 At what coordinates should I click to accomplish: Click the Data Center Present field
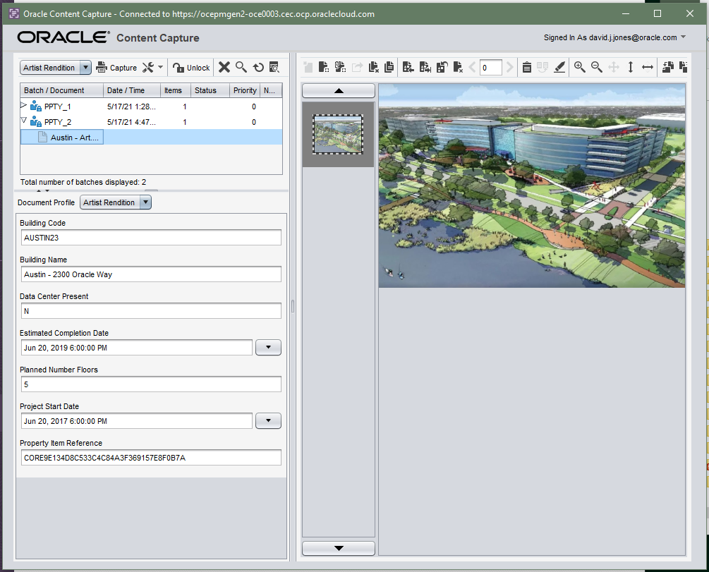tap(151, 311)
